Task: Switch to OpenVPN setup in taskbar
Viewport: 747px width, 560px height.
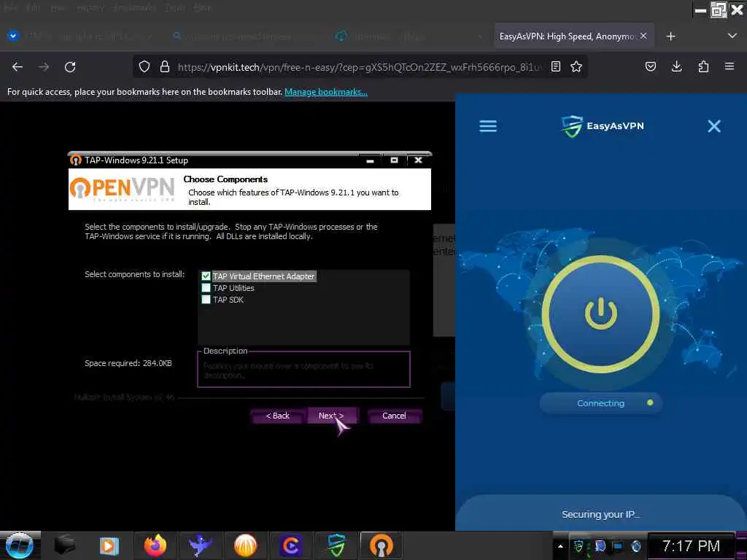Action: point(381,545)
